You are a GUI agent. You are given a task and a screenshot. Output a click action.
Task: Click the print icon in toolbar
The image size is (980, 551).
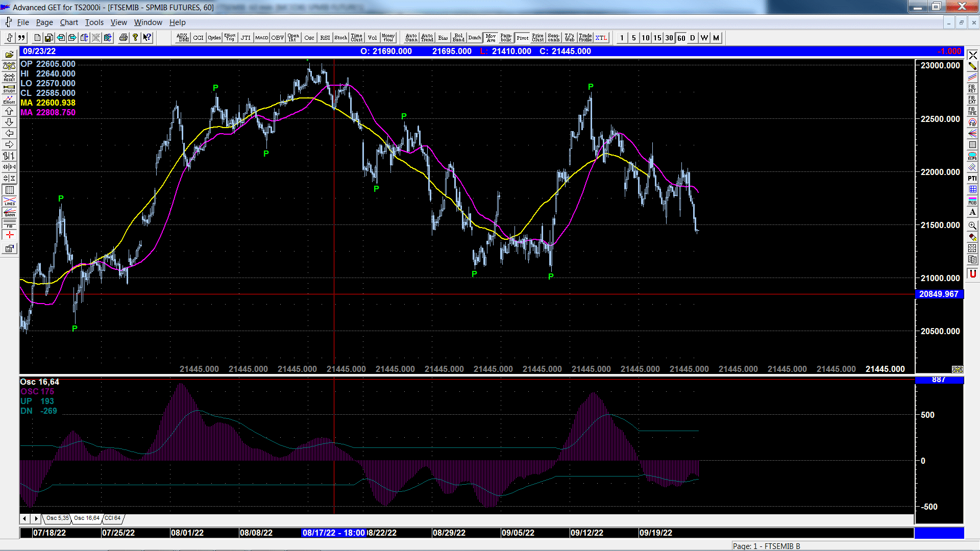pos(123,38)
